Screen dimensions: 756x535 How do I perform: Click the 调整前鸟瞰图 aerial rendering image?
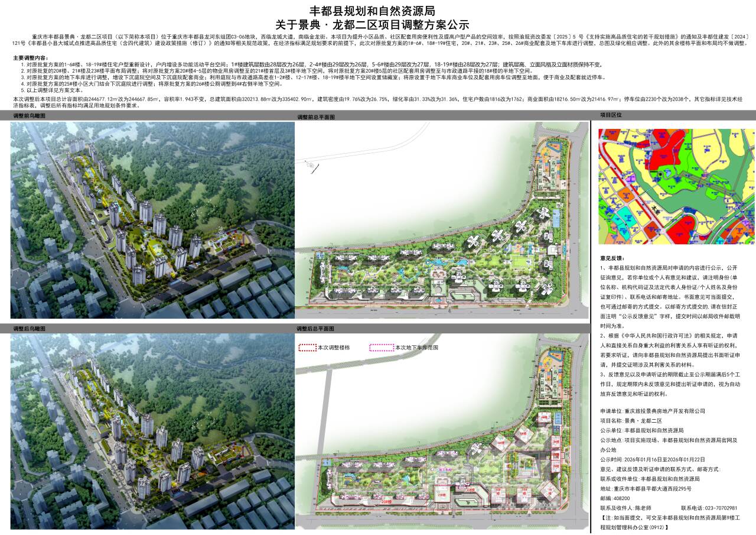pos(152,220)
